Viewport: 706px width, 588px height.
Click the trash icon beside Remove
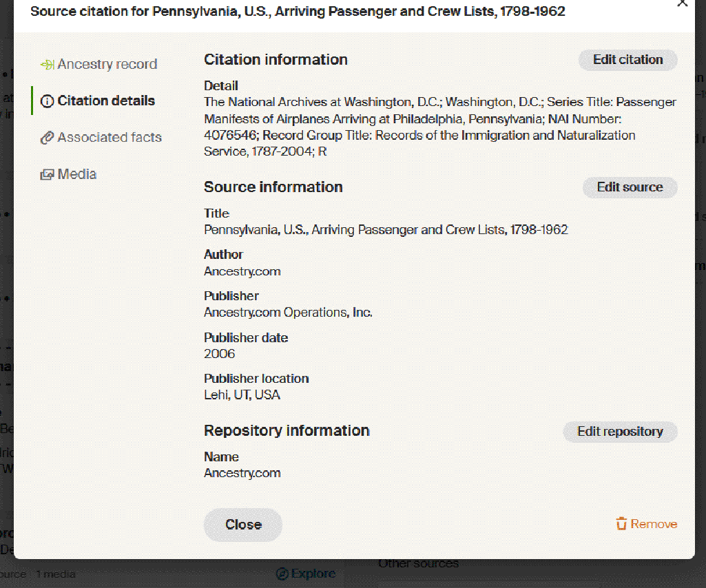point(621,524)
